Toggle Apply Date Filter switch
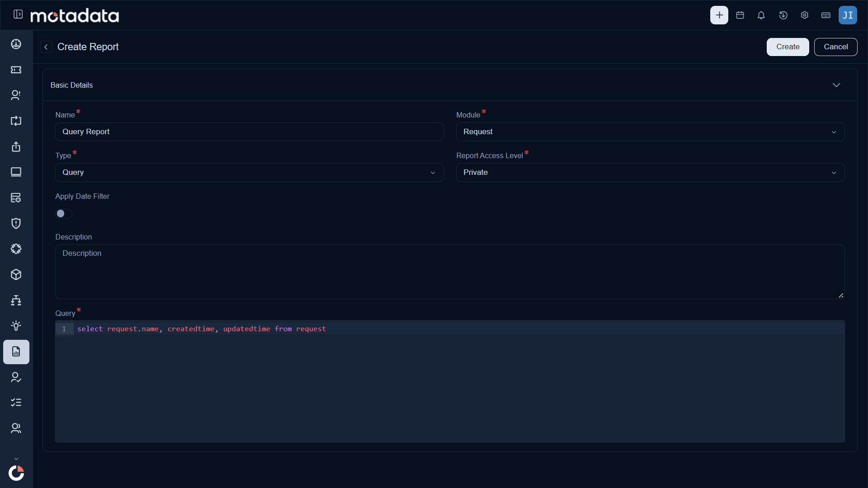The width and height of the screenshot is (868, 488). 64,214
